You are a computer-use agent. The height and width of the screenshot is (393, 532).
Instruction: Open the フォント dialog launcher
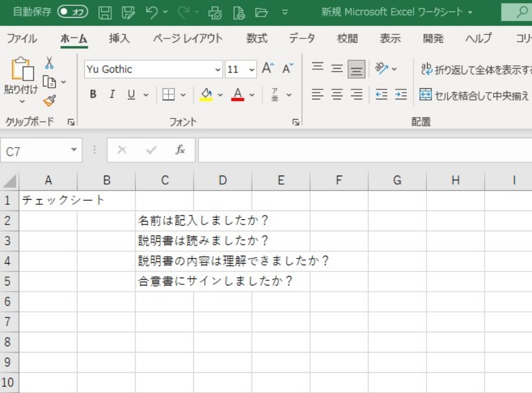(x=296, y=122)
